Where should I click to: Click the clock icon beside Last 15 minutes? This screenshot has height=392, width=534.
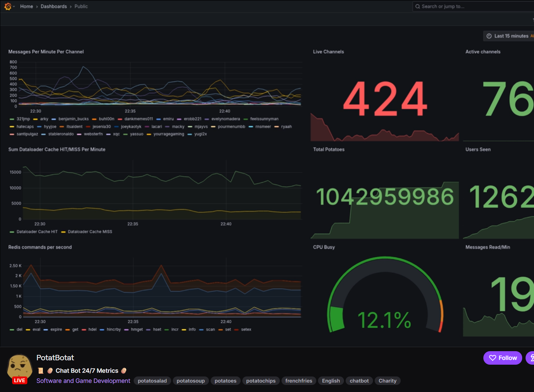(x=489, y=36)
